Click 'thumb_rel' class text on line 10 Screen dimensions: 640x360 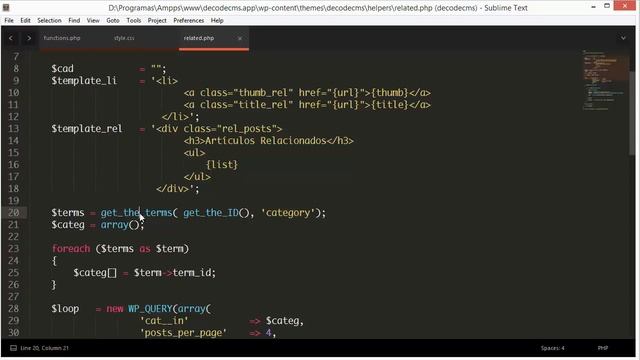coord(263,93)
